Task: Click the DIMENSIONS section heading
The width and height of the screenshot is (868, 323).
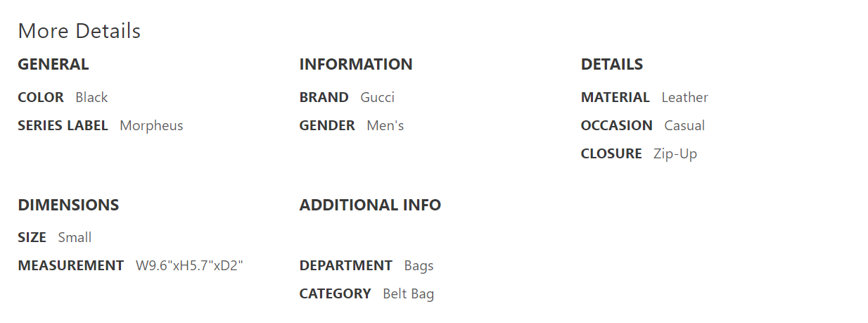Action: tap(68, 205)
